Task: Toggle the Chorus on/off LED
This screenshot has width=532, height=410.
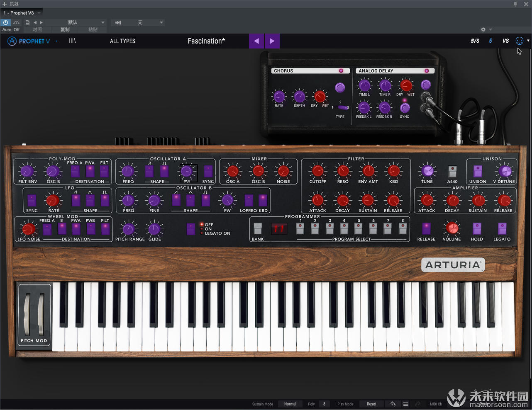Action: pyautogui.click(x=341, y=71)
